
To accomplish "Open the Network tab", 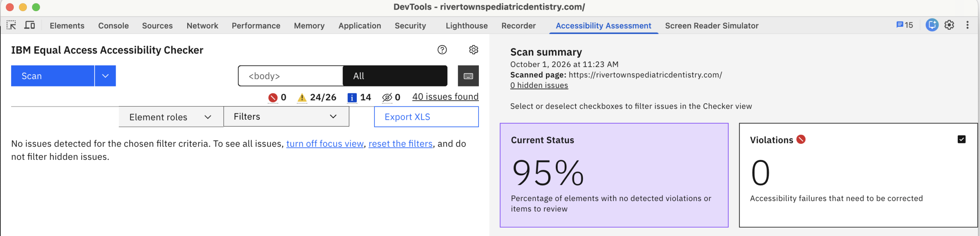I will tap(202, 26).
